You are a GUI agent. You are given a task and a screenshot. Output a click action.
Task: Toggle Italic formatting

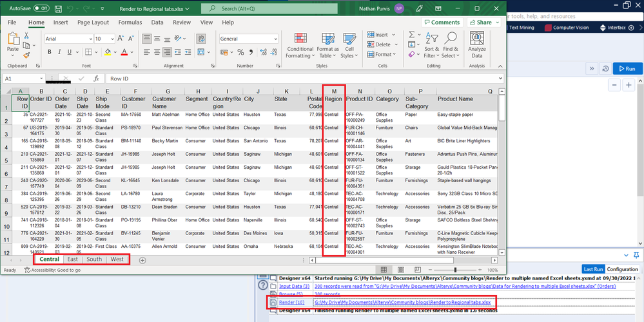click(x=59, y=52)
